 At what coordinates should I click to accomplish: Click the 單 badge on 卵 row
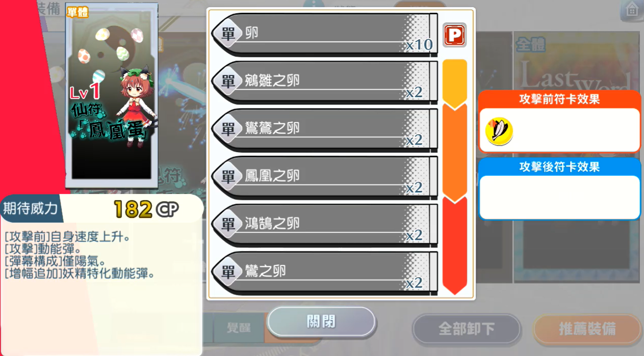coord(228,34)
